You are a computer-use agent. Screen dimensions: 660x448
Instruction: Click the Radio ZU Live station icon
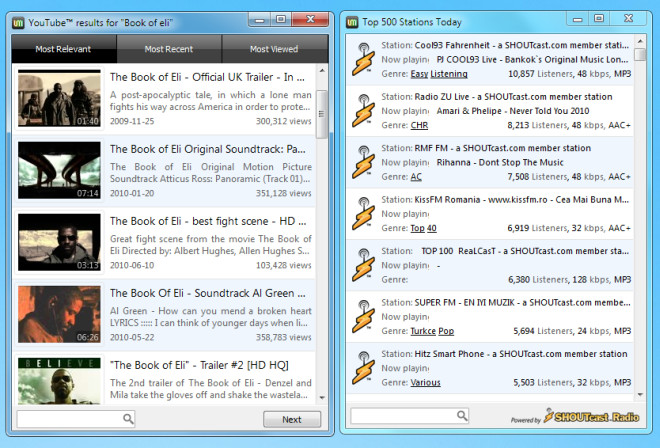360,111
